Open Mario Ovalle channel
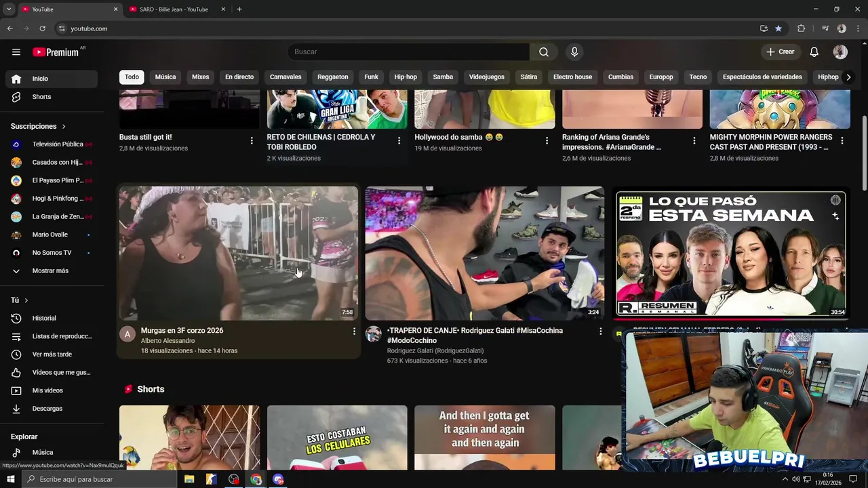 (x=52, y=235)
